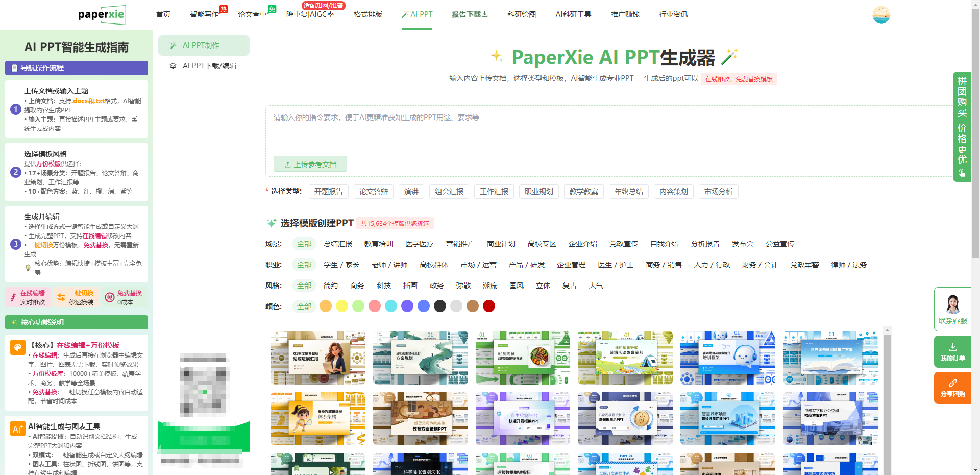Filter scene by 教育培训
This screenshot has height=475, width=980.
click(x=379, y=244)
